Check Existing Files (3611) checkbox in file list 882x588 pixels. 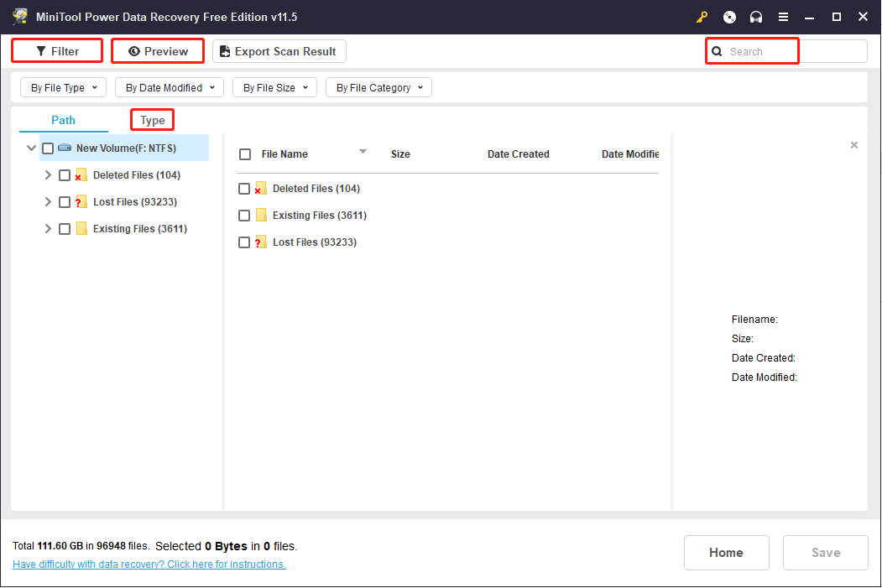(x=244, y=216)
